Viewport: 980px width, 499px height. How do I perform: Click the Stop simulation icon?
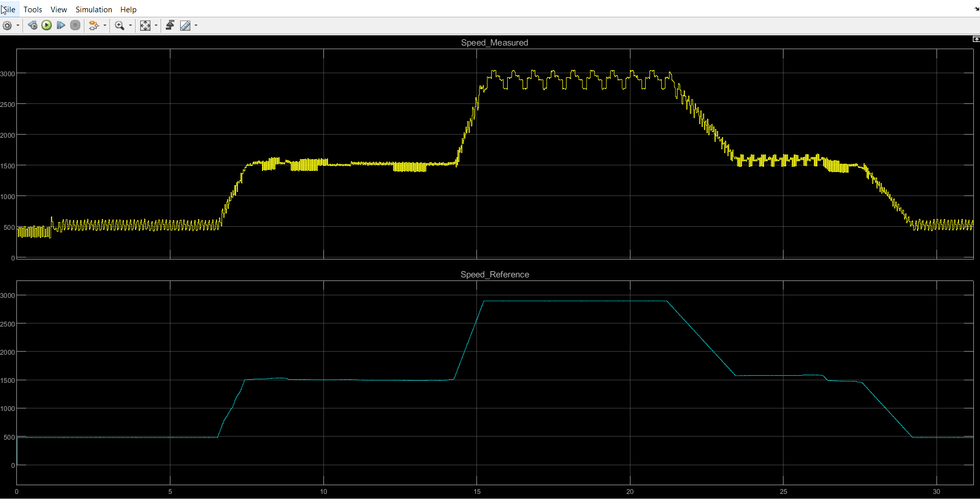[x=75, y=25]
